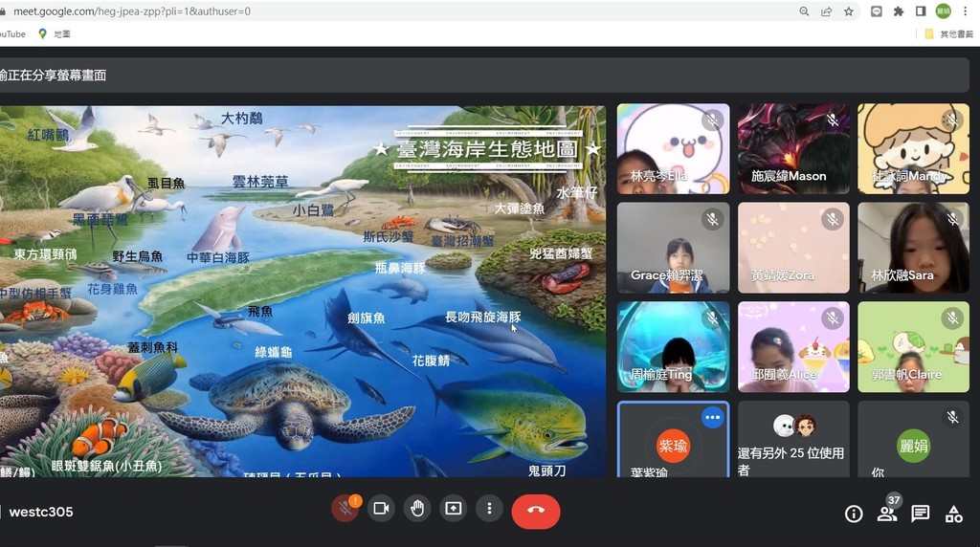Click your own tile with the 麗娟 avatar

click(913, 439)
